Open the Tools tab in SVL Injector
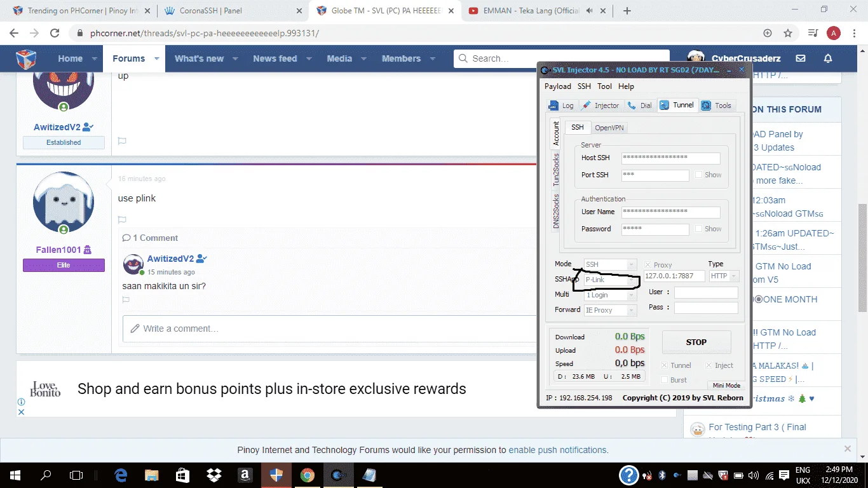 [717, 105]
